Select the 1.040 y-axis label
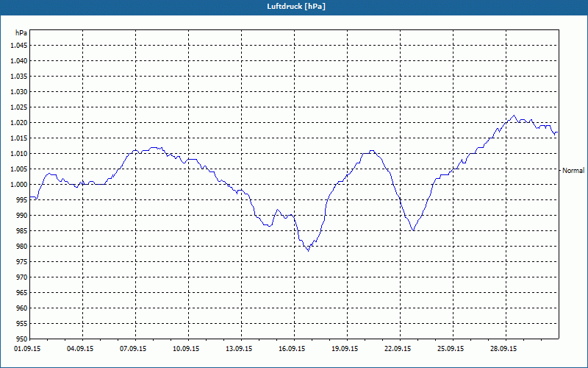Image resolution: width=588 pixels, height=368 pixels. coord(19,61)
